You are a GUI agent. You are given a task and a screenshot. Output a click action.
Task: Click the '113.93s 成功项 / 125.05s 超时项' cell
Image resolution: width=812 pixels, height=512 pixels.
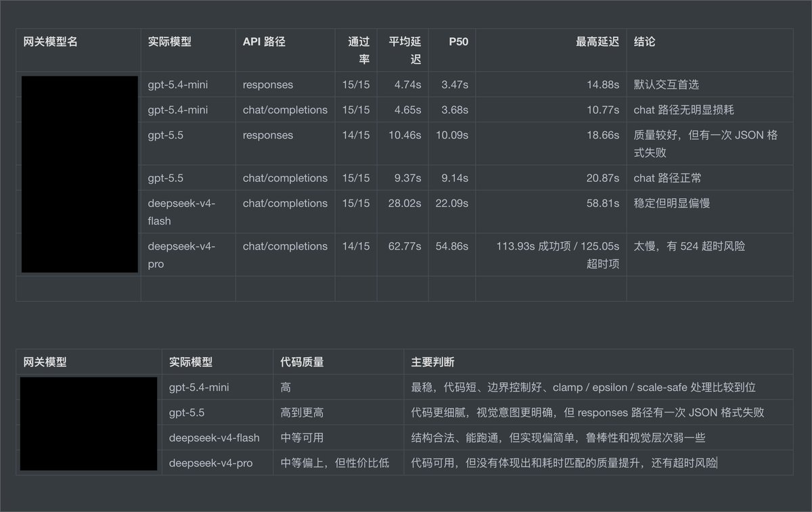click(558, 255)
